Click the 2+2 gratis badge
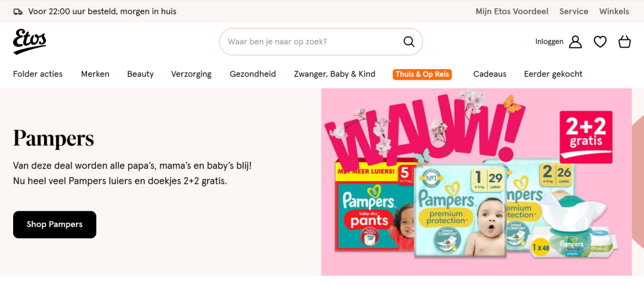This screenshot has width=644, height=290. pyautogui.click(x=586, y=137)
